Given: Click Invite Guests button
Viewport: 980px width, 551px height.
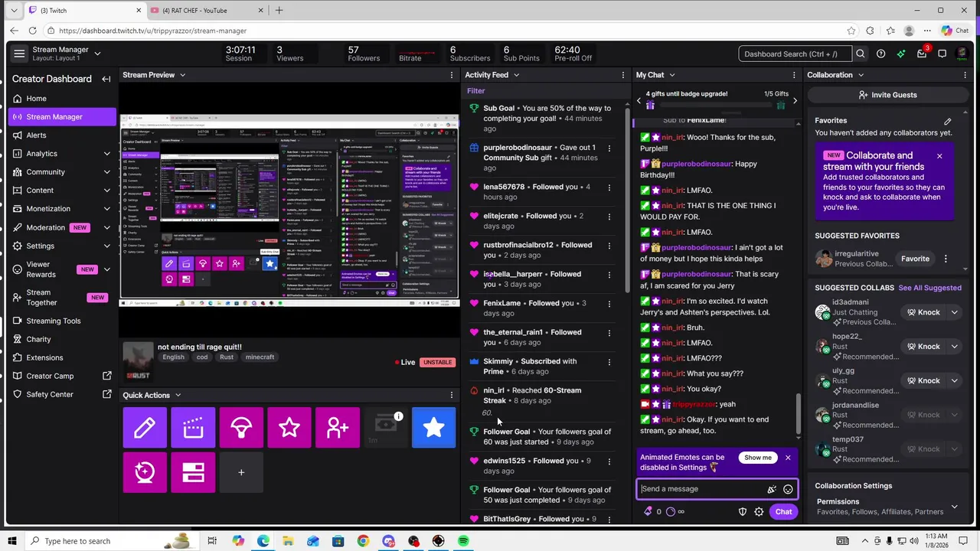Looking at the screenshot, I should click(x=887, y=95).
